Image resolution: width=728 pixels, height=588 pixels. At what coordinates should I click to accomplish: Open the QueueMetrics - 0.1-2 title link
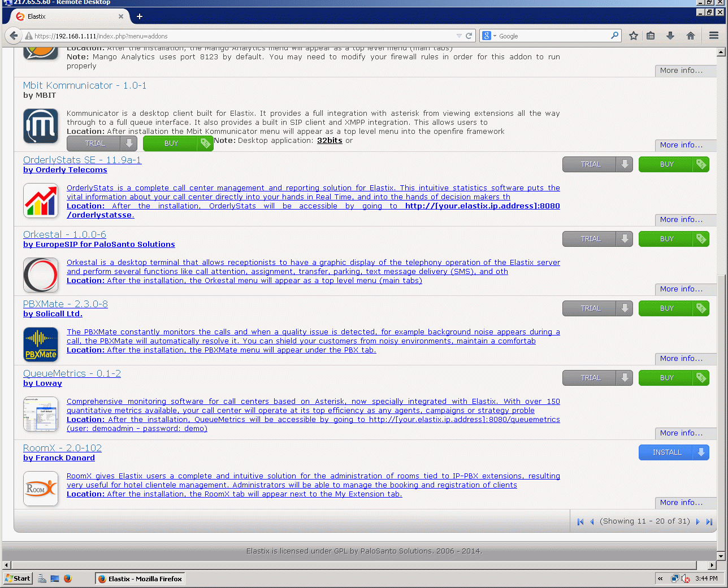(x=72, y=373)
